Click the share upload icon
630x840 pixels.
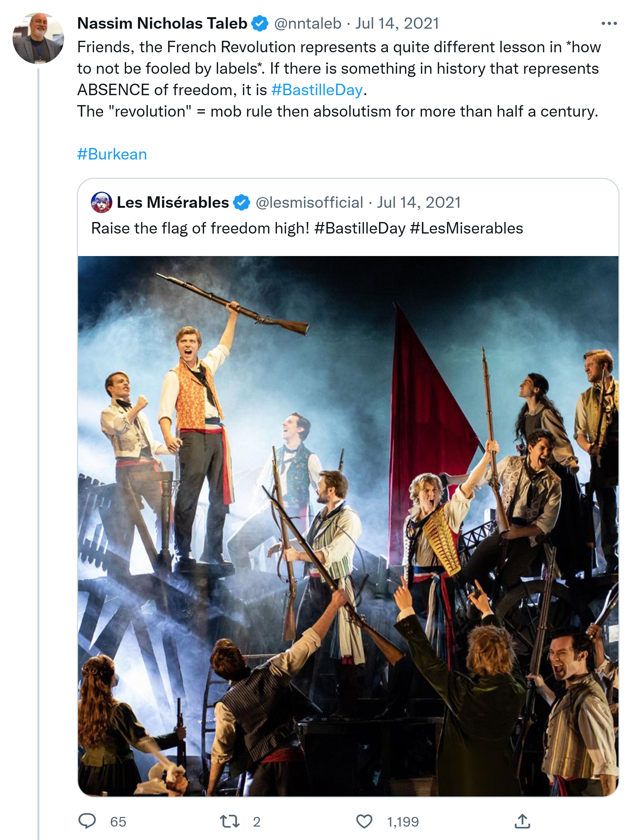[x=522, y=821]
